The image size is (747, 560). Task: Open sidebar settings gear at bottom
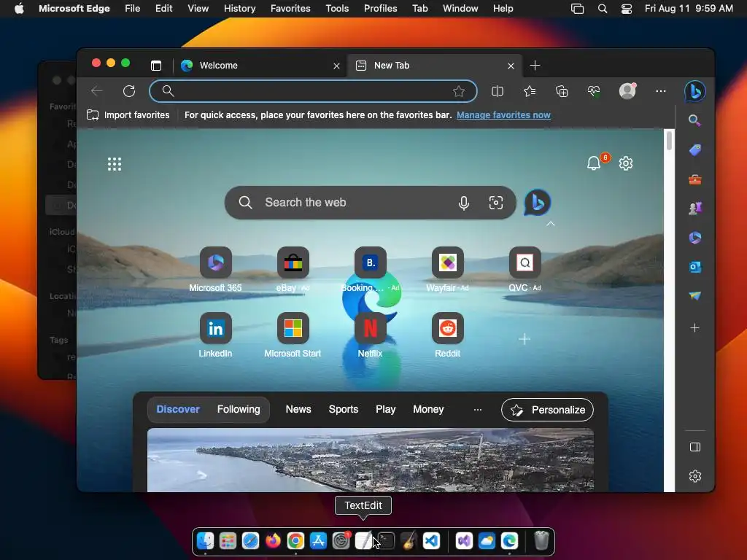(694, 476)
